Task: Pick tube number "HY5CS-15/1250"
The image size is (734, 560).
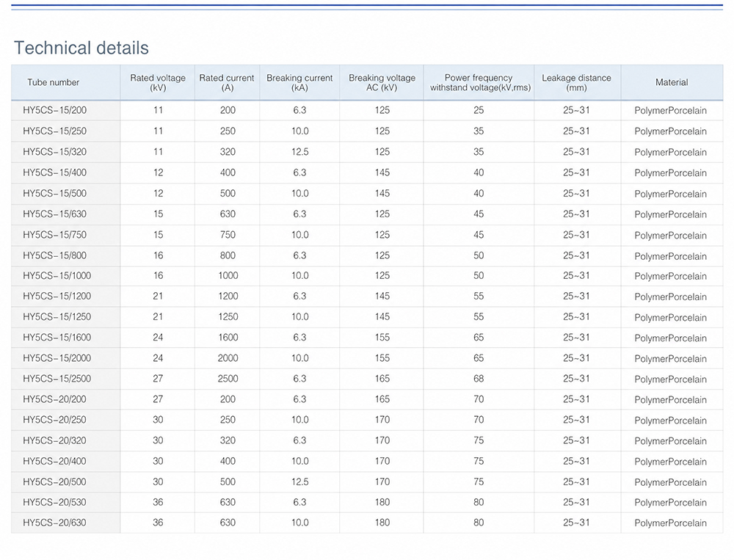Action: tap(57, 316)
